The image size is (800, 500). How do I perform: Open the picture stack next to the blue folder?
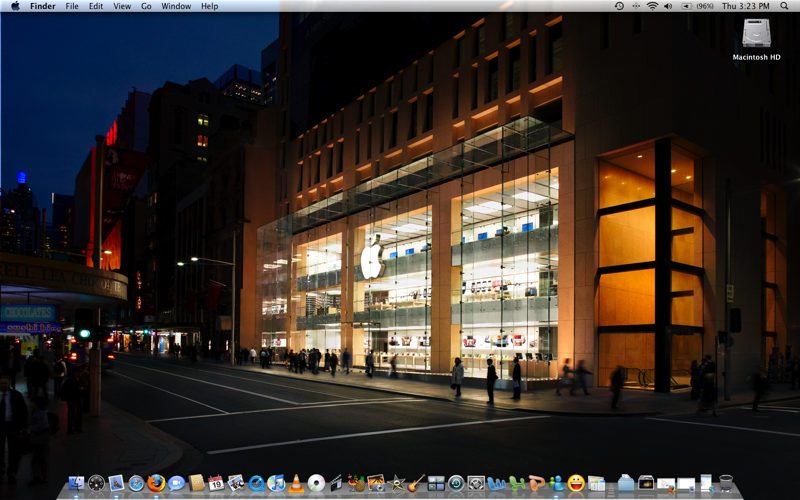pyautogui.click(x=646, y=483)
